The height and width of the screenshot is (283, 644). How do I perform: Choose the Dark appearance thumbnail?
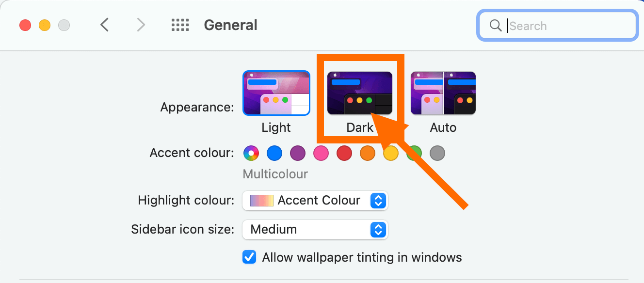[360, 93]
